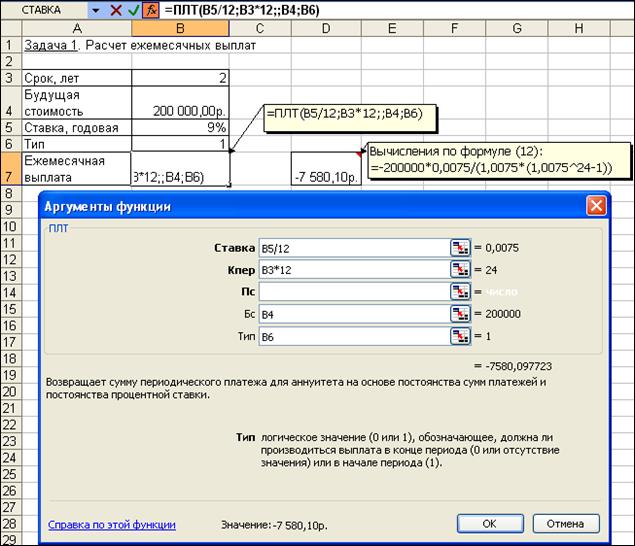Image resolution: width=635 pixels, height=546 pixels.
Task: Click into the empty Пс input field
Action: coord(350,292)
